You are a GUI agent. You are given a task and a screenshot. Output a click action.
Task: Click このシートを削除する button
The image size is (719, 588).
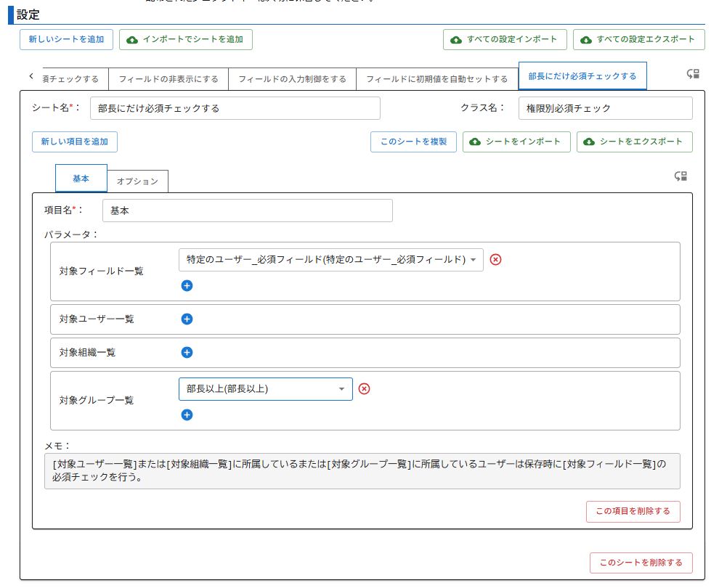pos(641,563)
